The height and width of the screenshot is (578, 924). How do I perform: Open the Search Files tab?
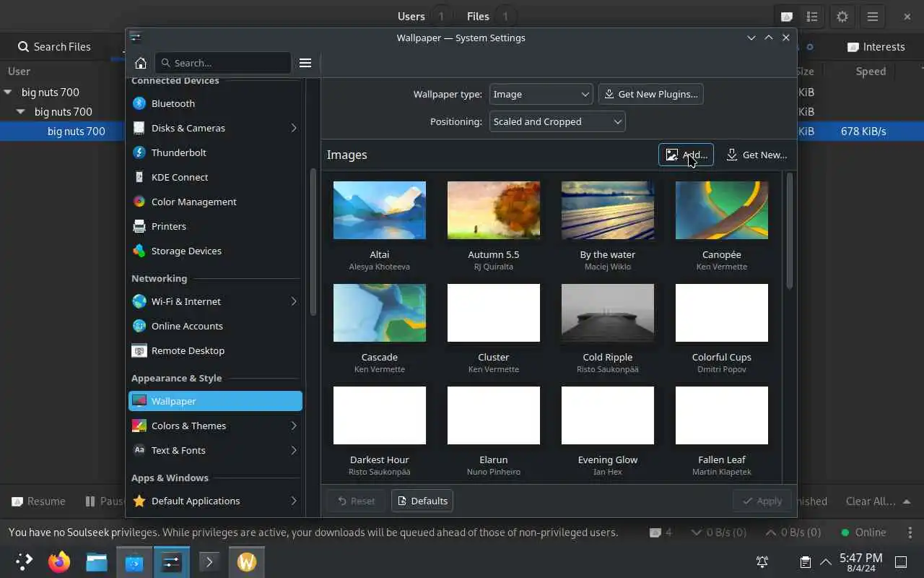pos(55,46)
